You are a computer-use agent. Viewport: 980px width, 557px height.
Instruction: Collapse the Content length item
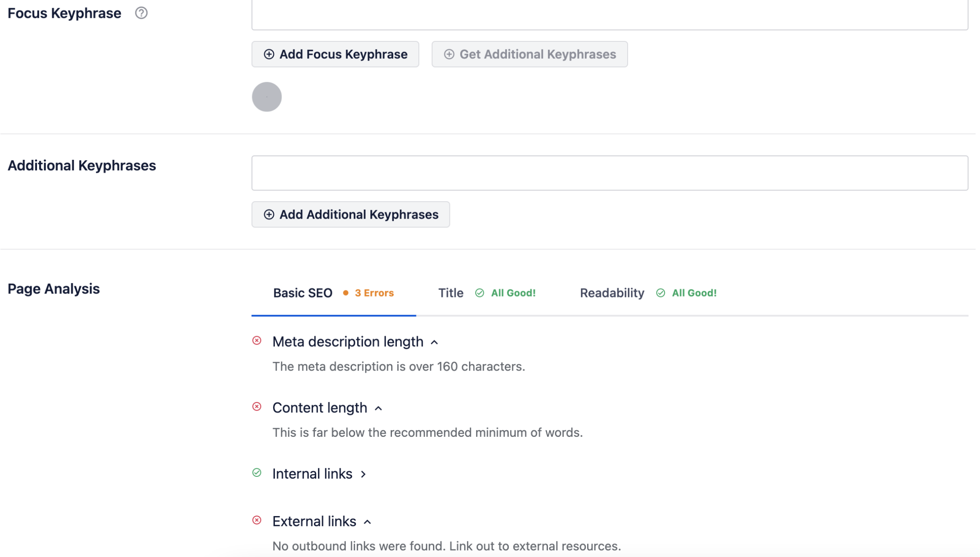point(378,408)
